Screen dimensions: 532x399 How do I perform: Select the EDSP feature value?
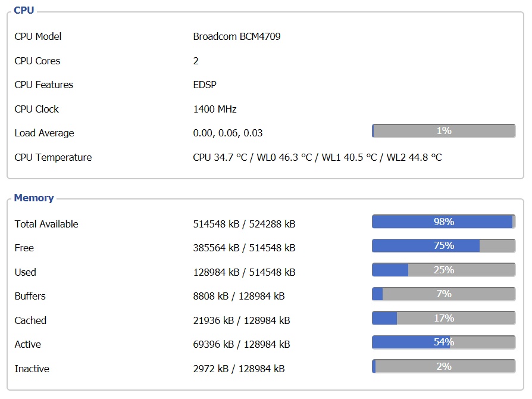tap(205, 85)
